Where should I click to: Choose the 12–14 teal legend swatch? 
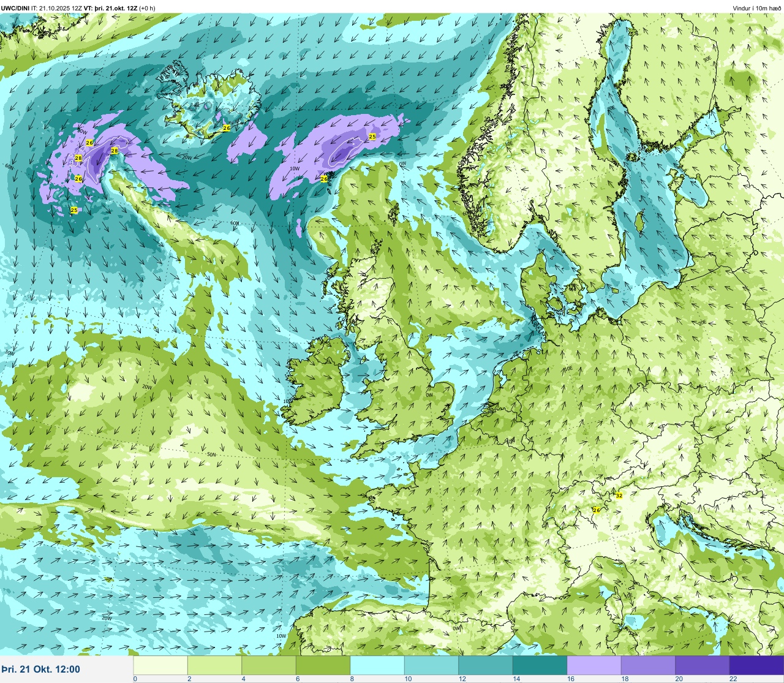coord(486,666)
